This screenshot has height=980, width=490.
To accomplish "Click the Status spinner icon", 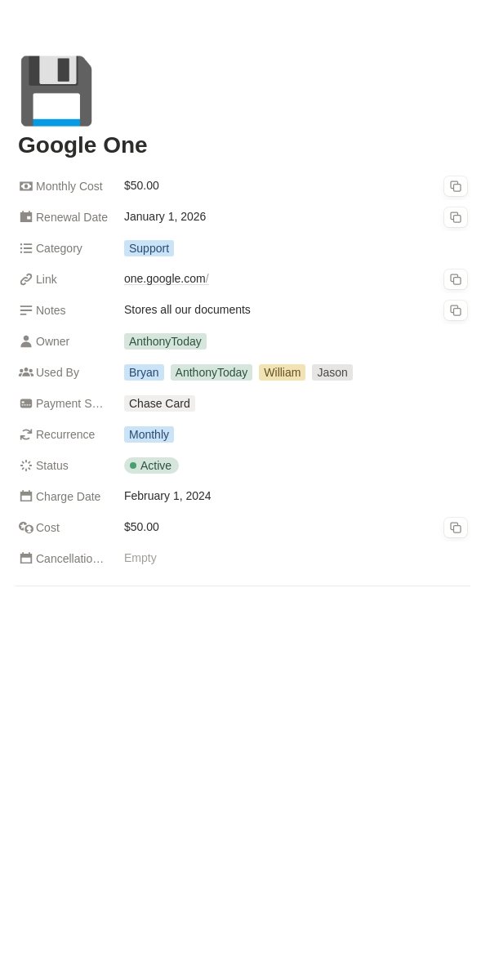I will [x=26, y=465].
